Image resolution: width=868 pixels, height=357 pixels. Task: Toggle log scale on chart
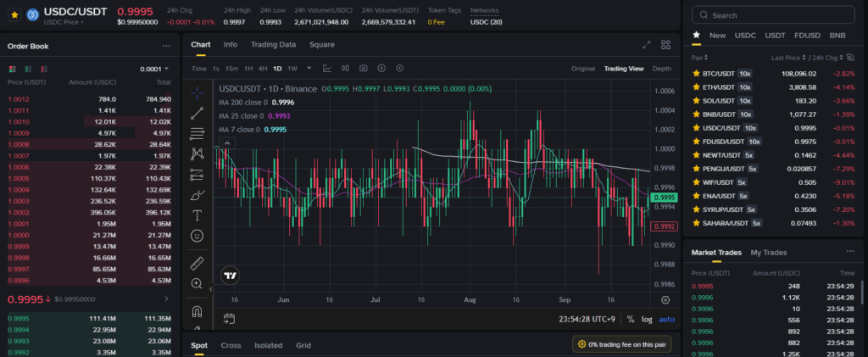[x=648, y=319]
